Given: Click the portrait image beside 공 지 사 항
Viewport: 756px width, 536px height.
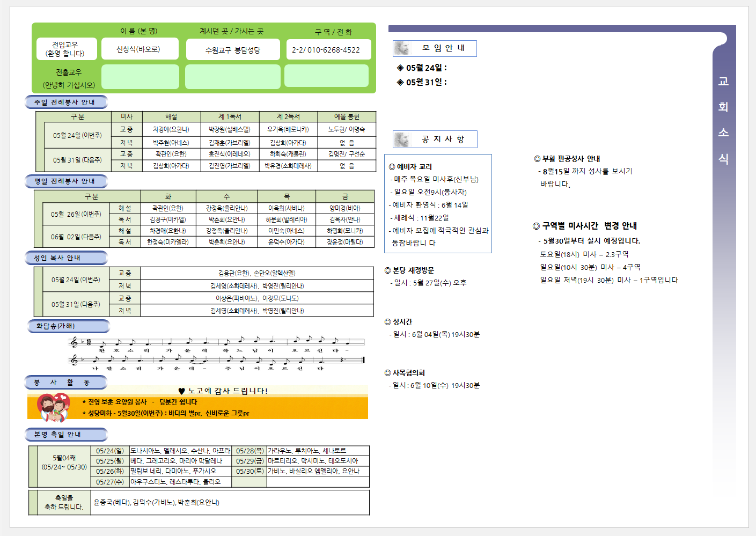Looking at the screenshot, I should [402, 139].
